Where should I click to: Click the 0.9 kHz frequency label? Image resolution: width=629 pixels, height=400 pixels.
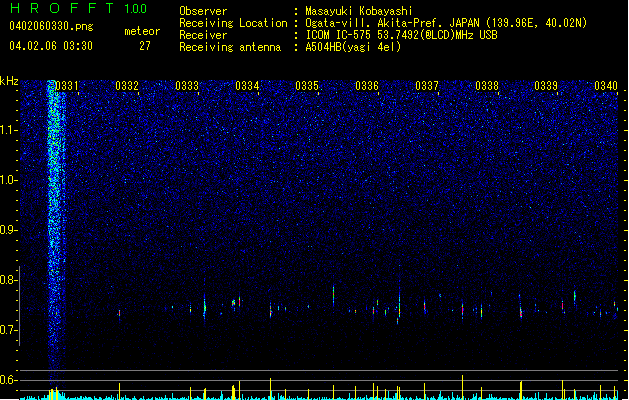click(x=8, y=230)
